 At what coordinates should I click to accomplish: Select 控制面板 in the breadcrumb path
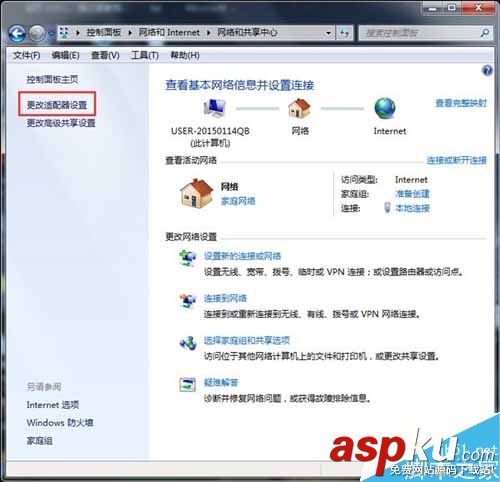pyautogui.click(x=104, y=32)
